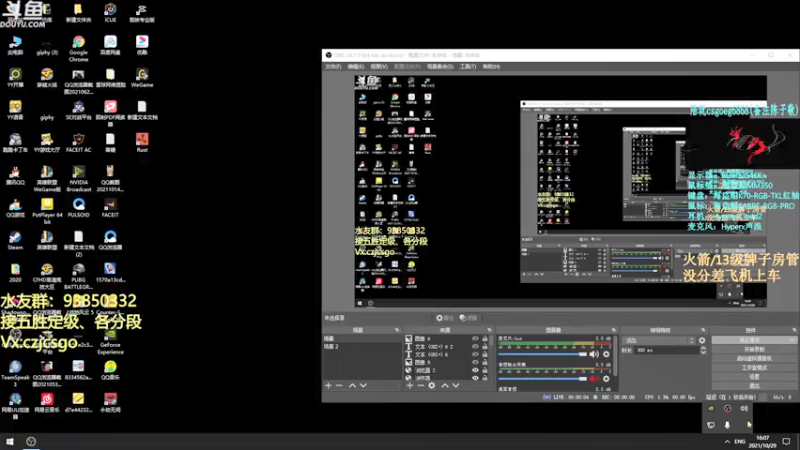The image size is (800, 450).
Task: Hide the 图像 5 source
Action: 475,362
